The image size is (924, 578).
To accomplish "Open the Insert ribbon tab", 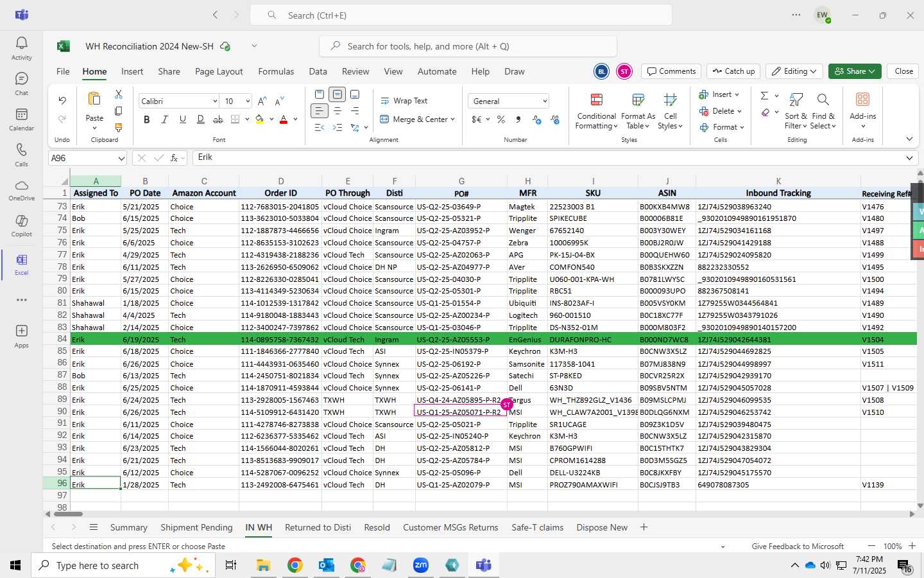I will 132,71.
